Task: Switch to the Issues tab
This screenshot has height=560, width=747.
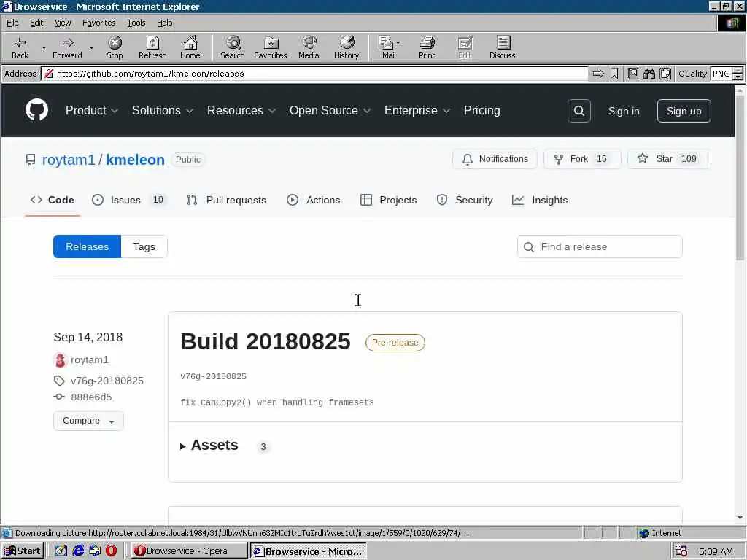Action: [128, 200]
